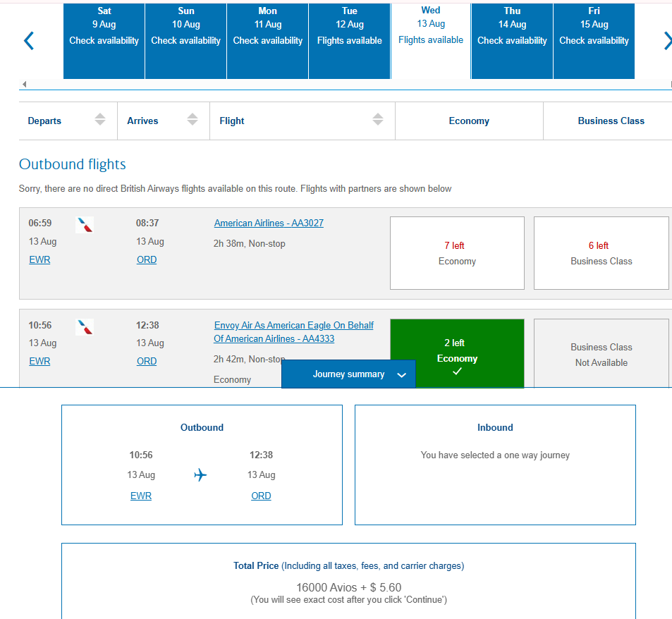Image resolution: width=672 pixels, height=619 pixels.
Task: Click left arrow of horizontal scrollbar
Action: pos(25,84)
